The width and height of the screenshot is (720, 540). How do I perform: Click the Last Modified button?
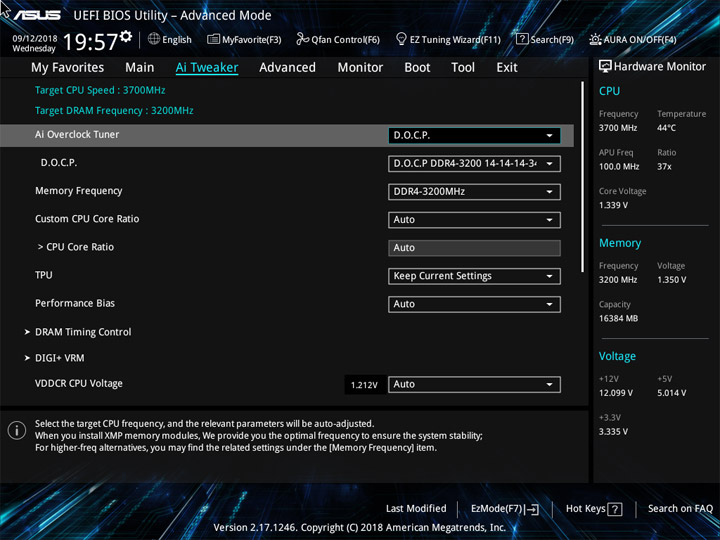(416, 509)
